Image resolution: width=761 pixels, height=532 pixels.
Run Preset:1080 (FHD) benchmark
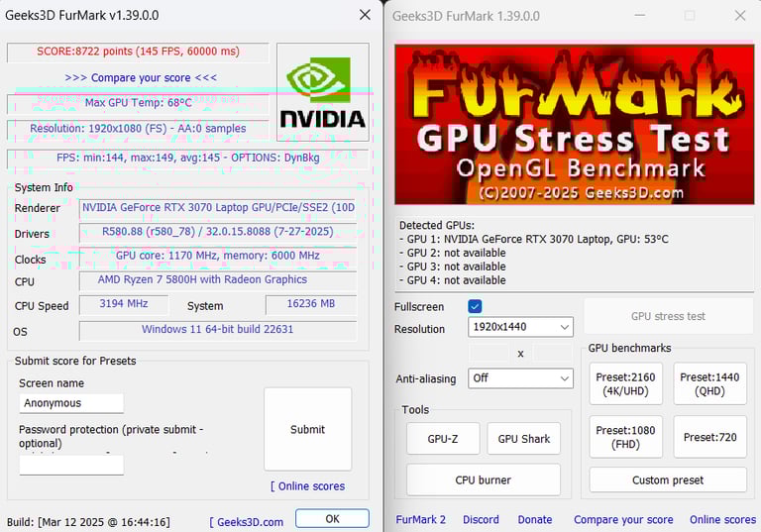tap(625, 437)
